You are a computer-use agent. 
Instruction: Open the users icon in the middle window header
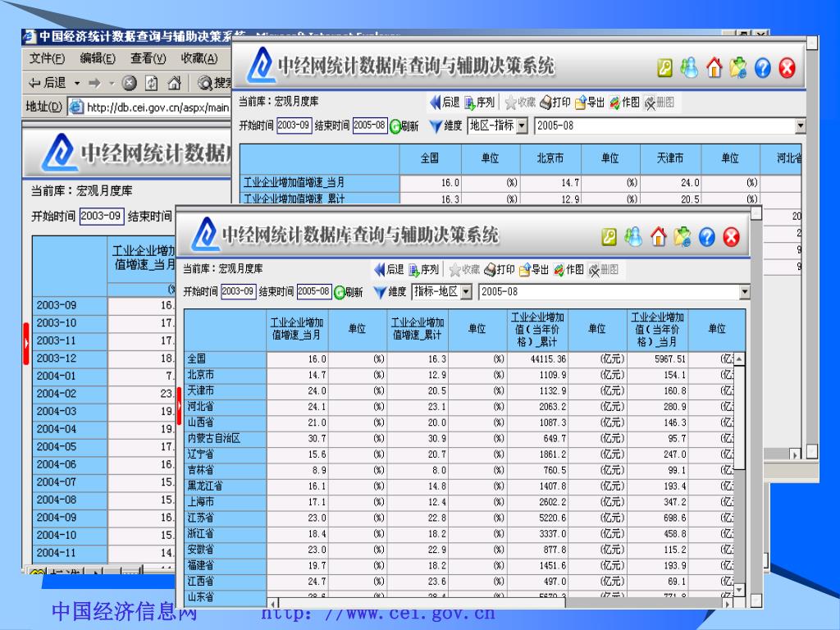[x=689, y=68]
